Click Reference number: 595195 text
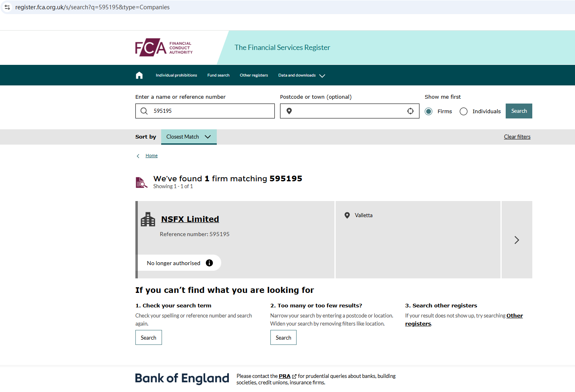The height and width of the screenshot is (392, 575). click(195, 234)
